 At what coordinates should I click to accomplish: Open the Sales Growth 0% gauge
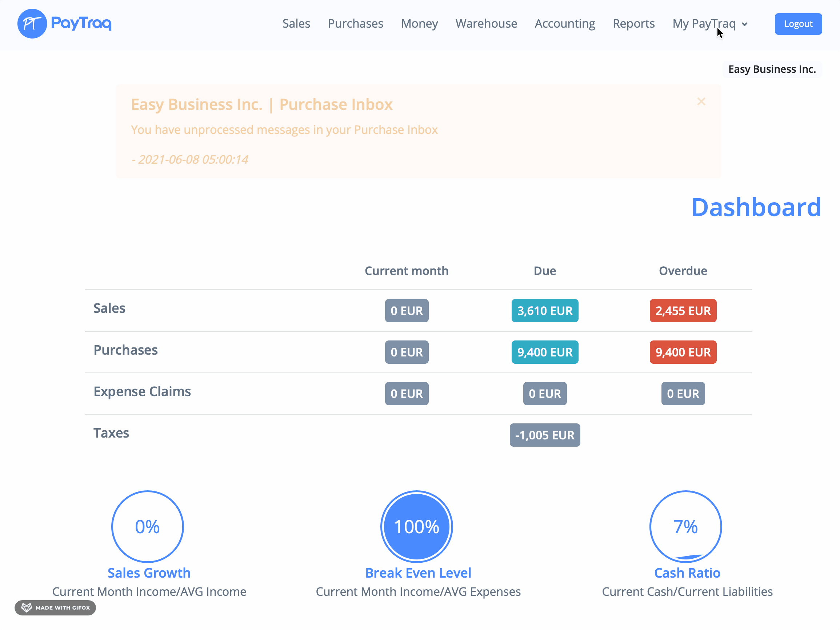click(147, 526)
